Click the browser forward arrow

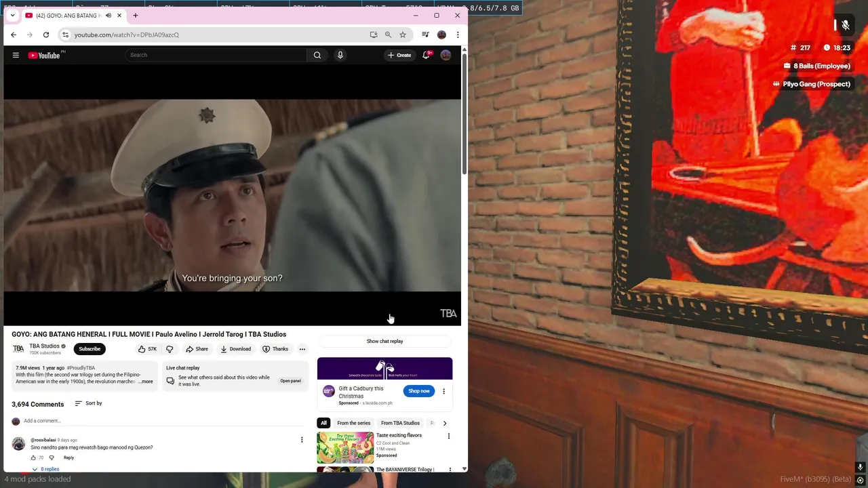point(30,35)
